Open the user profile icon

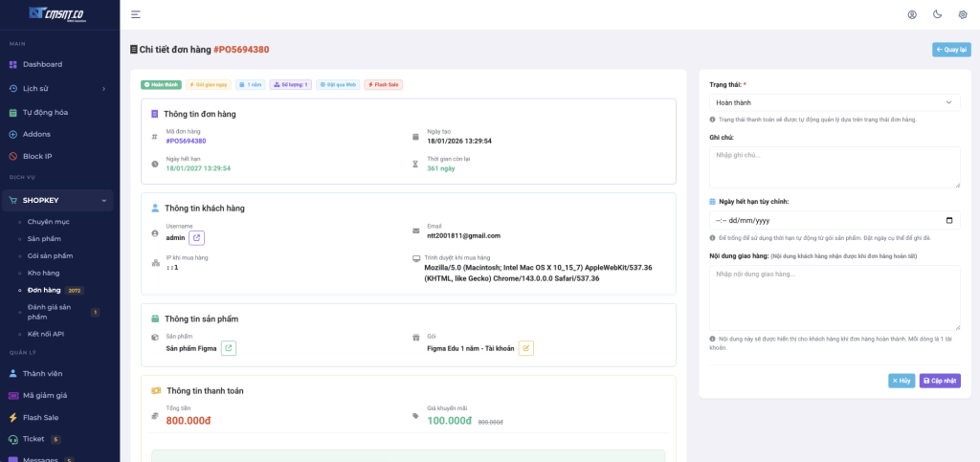point(912,14)
